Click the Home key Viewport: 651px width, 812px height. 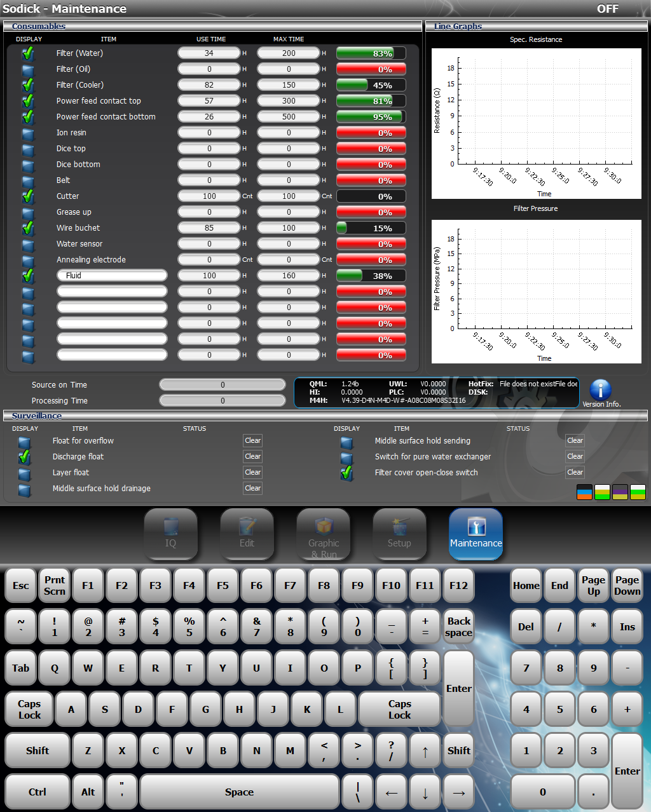pyautogui.click(x=526, y=586)
